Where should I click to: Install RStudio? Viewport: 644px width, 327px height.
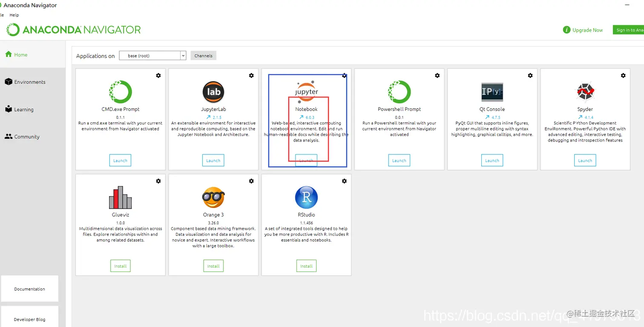306,266
